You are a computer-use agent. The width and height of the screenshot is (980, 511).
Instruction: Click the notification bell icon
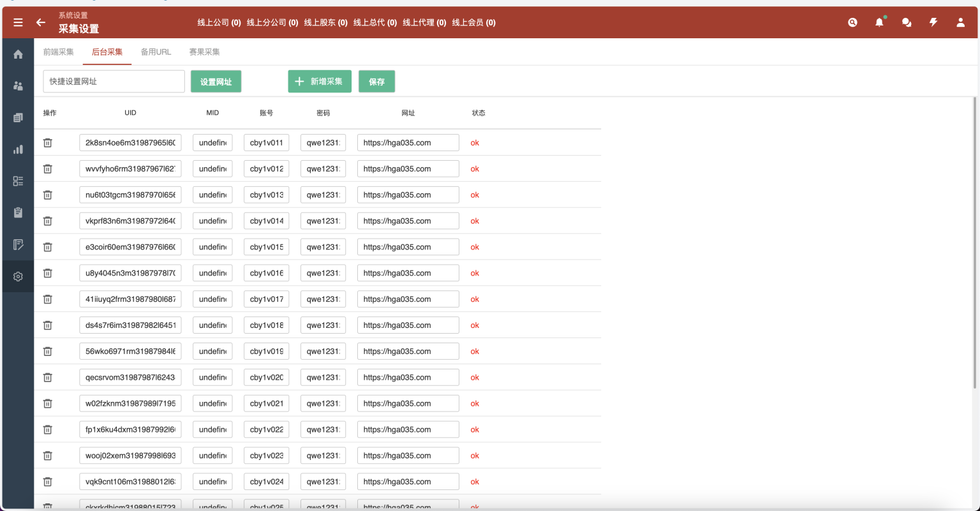point(879,22)
